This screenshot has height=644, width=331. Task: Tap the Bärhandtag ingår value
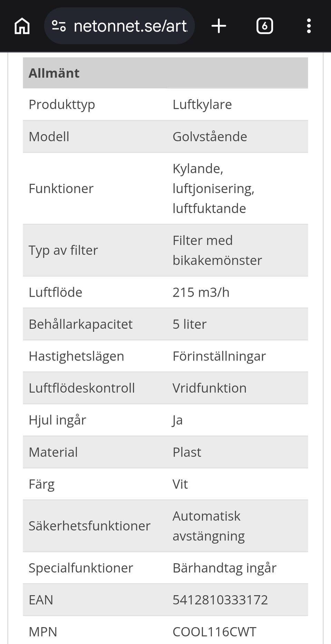[224, 568]
